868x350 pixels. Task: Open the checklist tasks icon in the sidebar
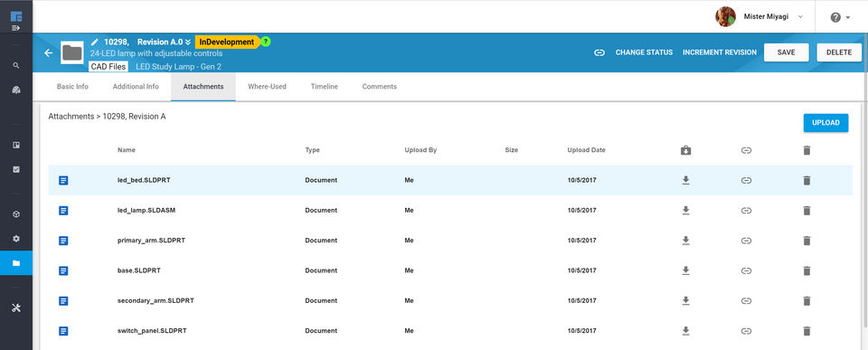point(16,169)
